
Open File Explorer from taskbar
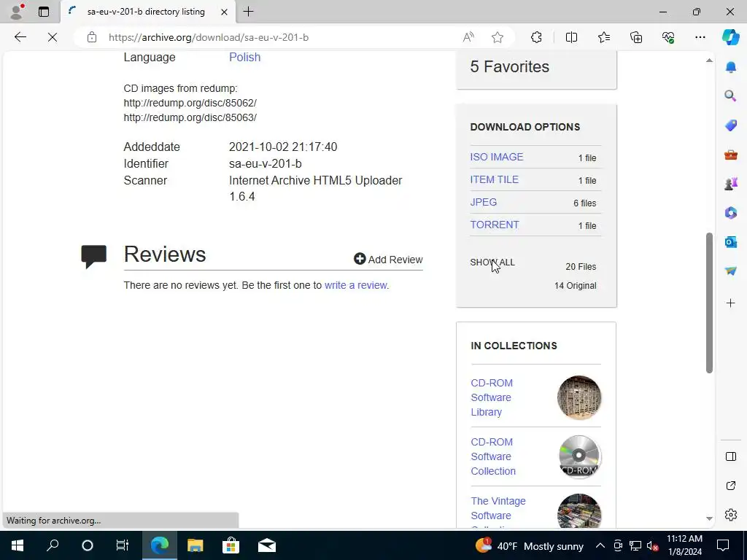pyautogui.click(x=195, y=545)
